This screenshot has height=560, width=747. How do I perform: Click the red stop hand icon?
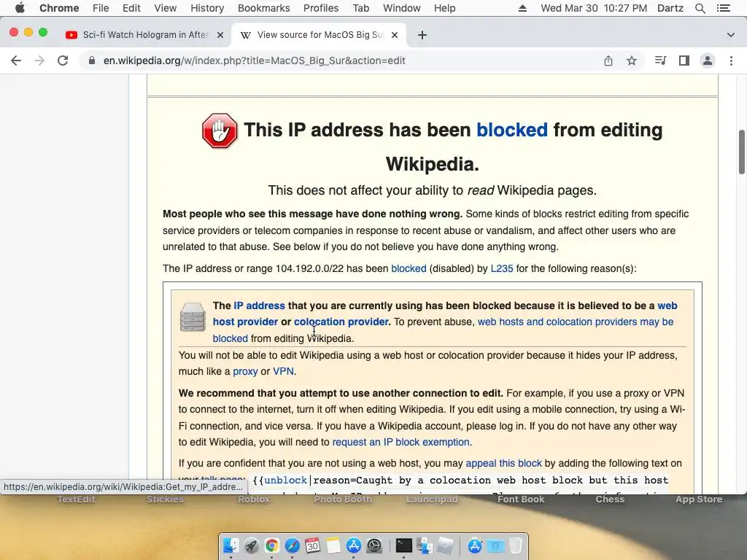pos(220,131)
